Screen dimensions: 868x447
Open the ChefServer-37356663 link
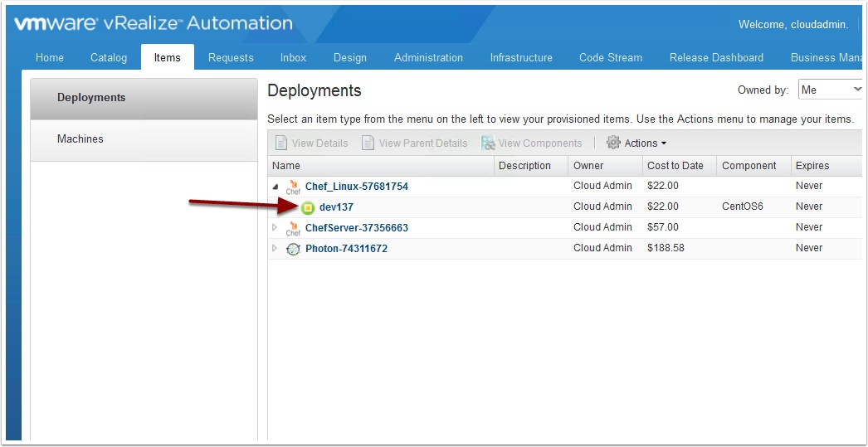(x=357, y=228)
